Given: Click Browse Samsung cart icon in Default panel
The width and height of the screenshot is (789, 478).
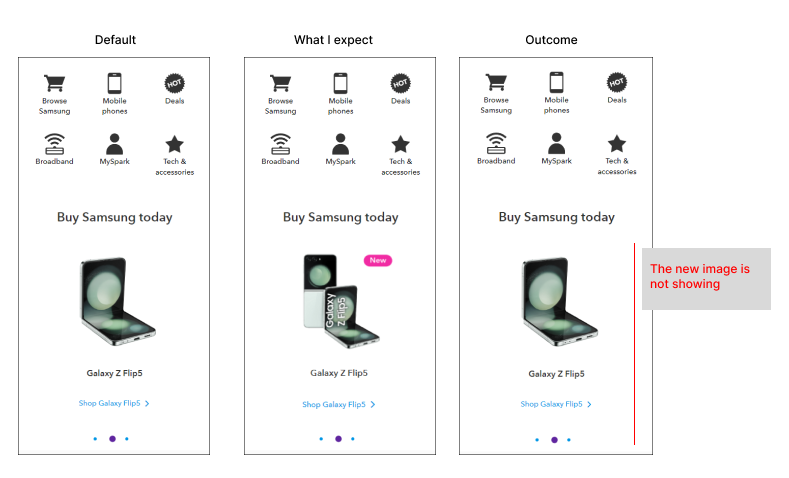Looking at the screenshot, I should coord(54,84).
